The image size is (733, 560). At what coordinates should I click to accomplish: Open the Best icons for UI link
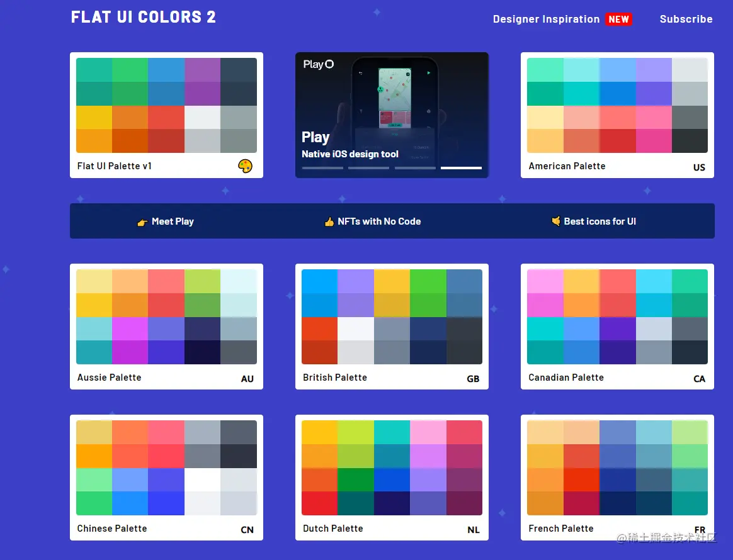tap(599, 221)
